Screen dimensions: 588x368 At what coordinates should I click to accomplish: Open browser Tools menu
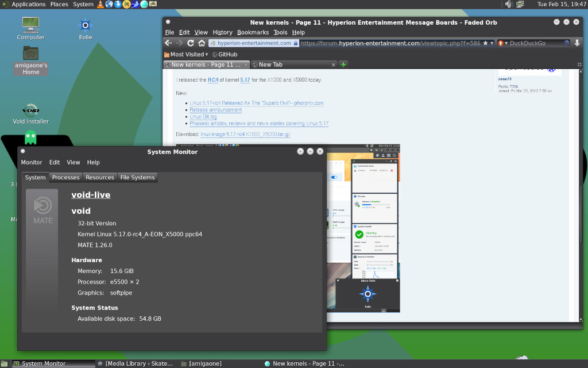tap(280, 32)
